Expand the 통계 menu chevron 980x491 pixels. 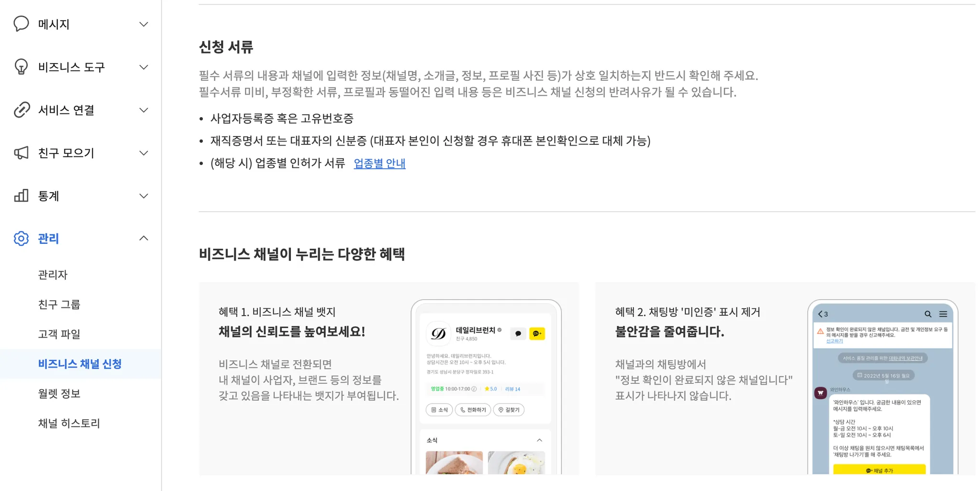click(x=144, y=196)
